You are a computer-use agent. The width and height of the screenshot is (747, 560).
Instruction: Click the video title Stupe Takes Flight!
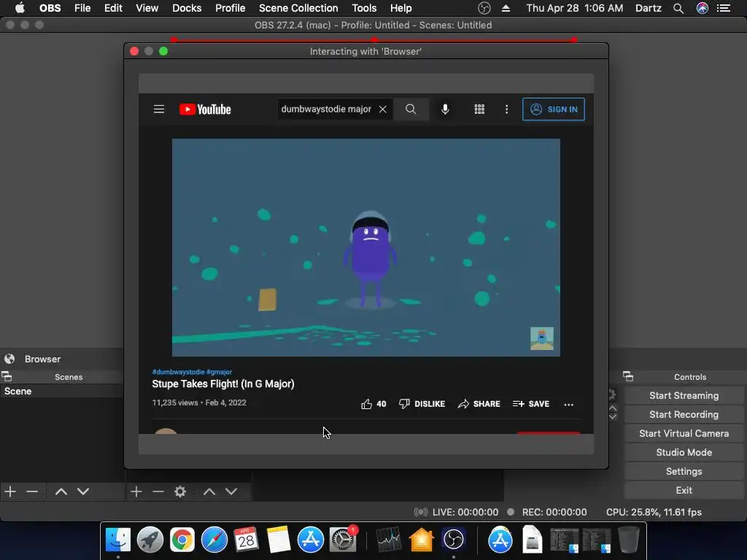223,384
